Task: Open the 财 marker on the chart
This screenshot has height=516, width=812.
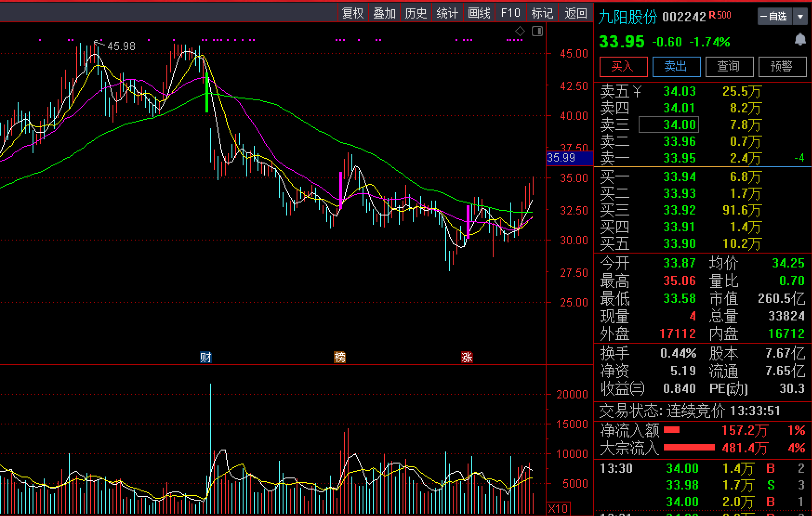Action: 205,357
